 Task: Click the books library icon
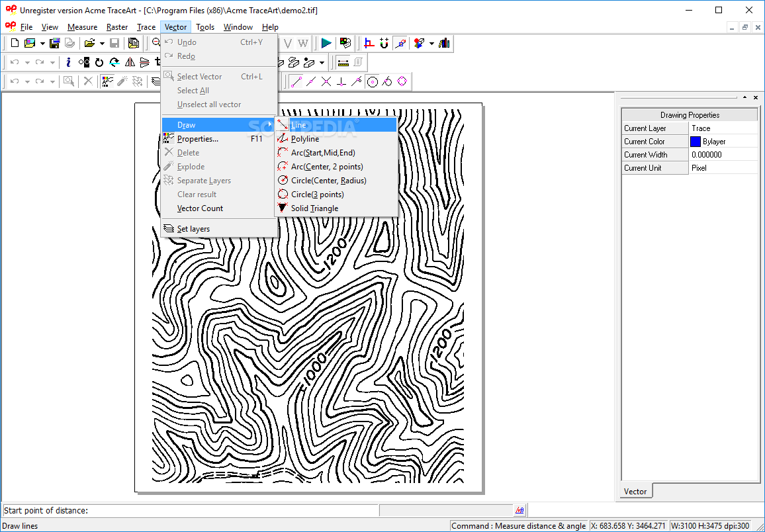(x=444, y=44)
